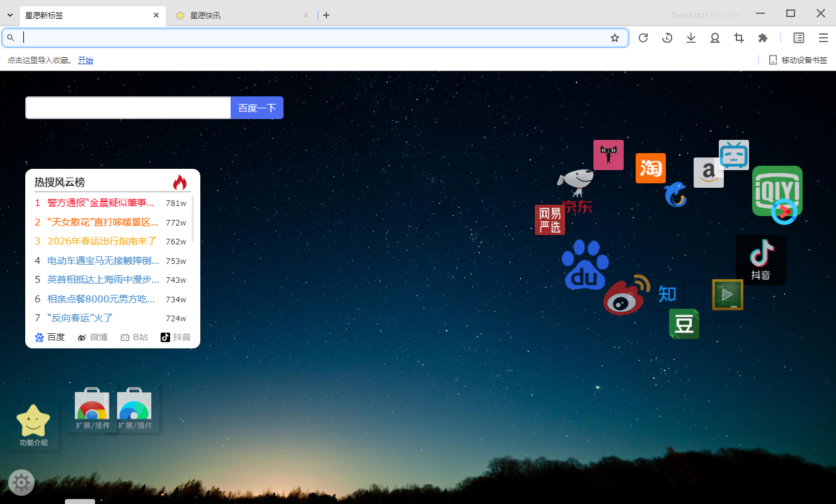Click the screenshot crop tool icon

tap(739, 38)
